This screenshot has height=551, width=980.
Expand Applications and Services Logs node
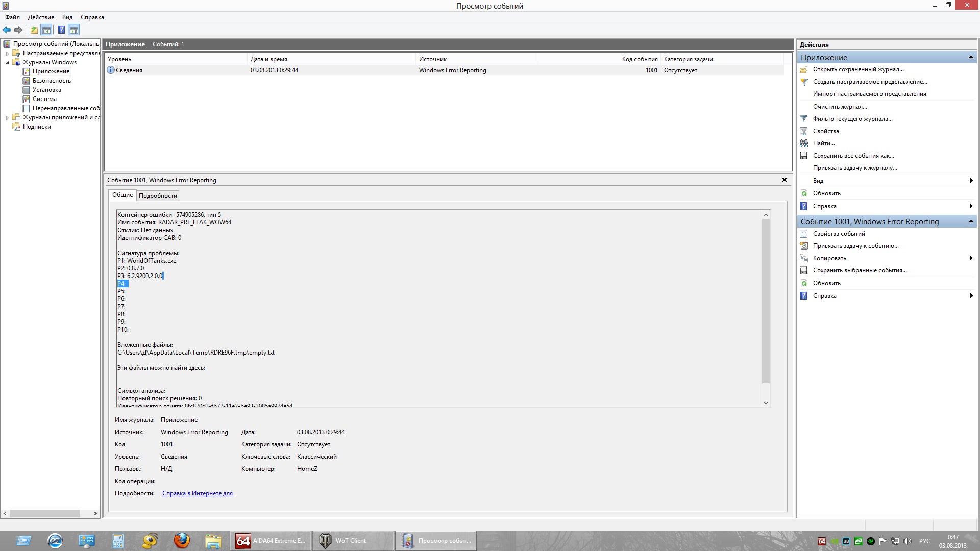(7, 118)
